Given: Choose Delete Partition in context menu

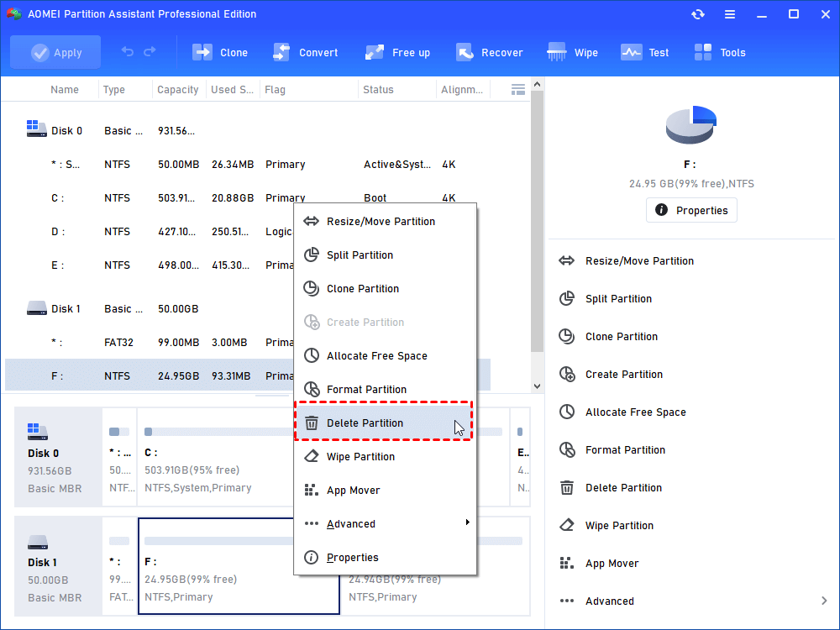Looking at the screenshot, I should pos(384,423).
